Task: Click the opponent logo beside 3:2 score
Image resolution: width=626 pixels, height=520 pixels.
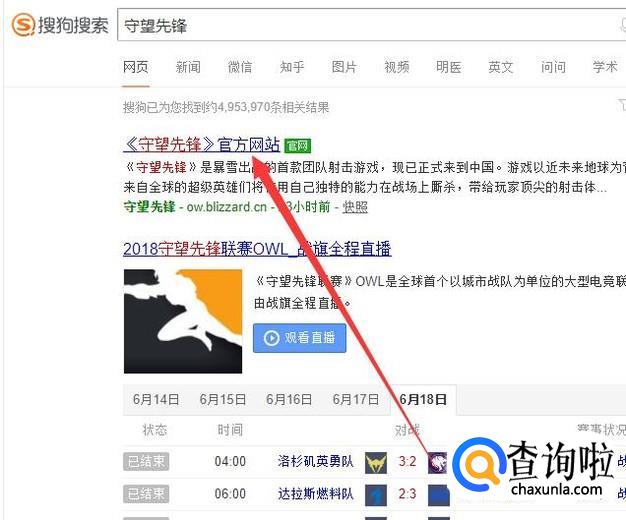Action: click(x=438, y=462)
